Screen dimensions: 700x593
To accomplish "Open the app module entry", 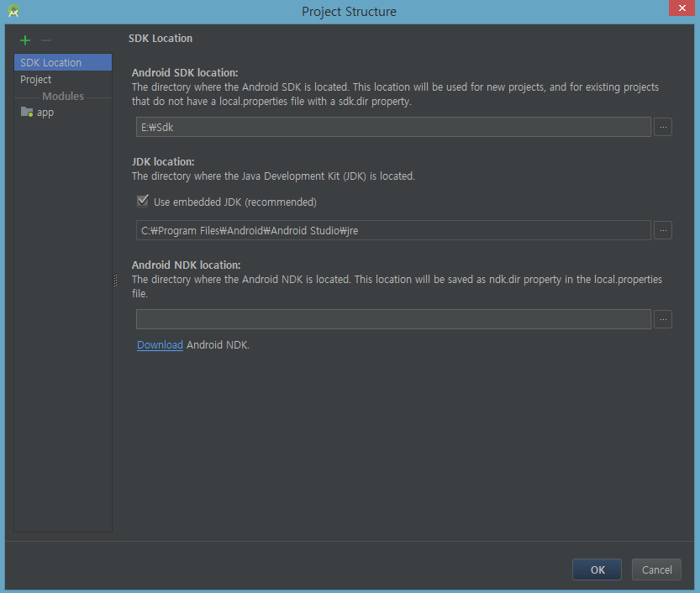I will tap(63, 113).
